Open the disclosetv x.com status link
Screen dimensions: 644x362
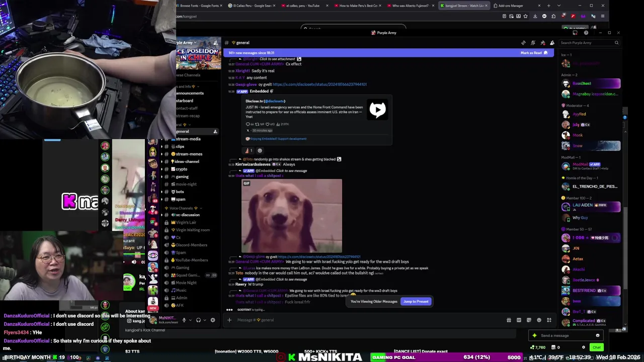(x=319, y=84)
